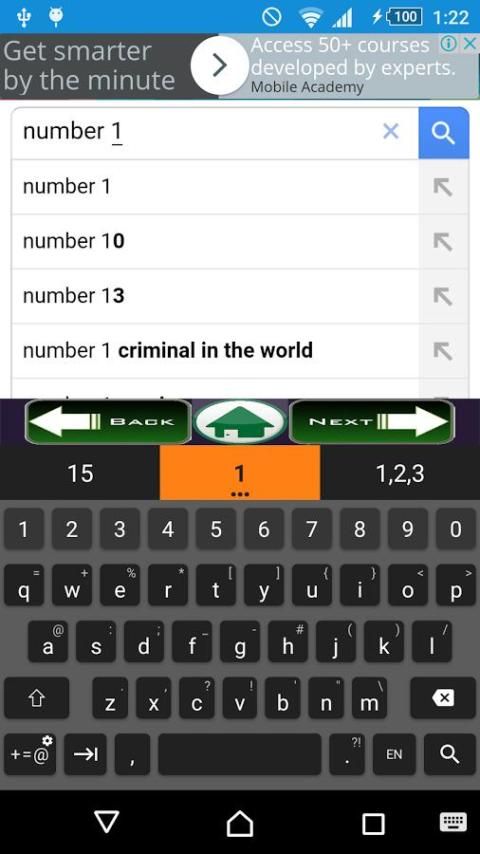Screen dimensions: 480x854
Task: Tap the blue search magnifier button
Action: point(443,132)
